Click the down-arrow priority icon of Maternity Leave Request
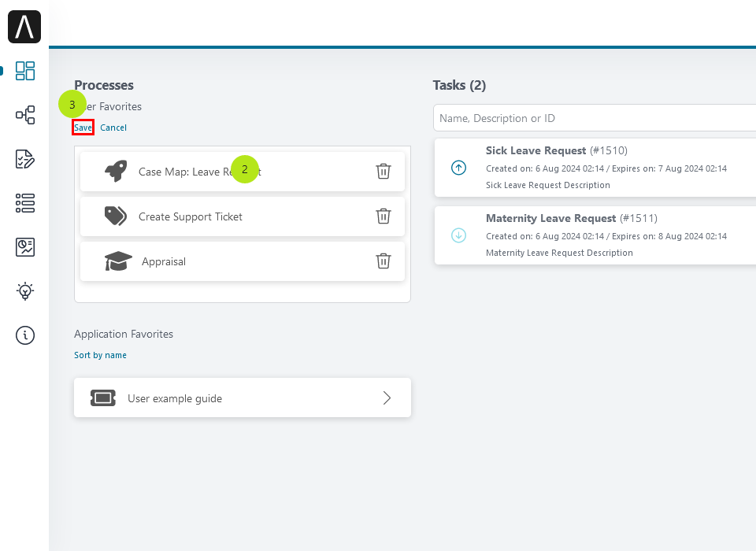The height and width of the screenshot is (551, 756). [x=458, y=235]
